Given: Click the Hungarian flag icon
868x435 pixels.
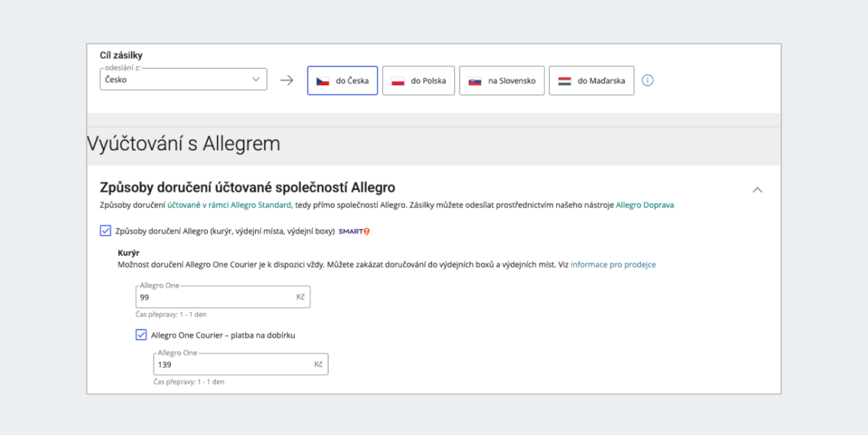Looking at the screenshot, I should click(x=564, y=81).
